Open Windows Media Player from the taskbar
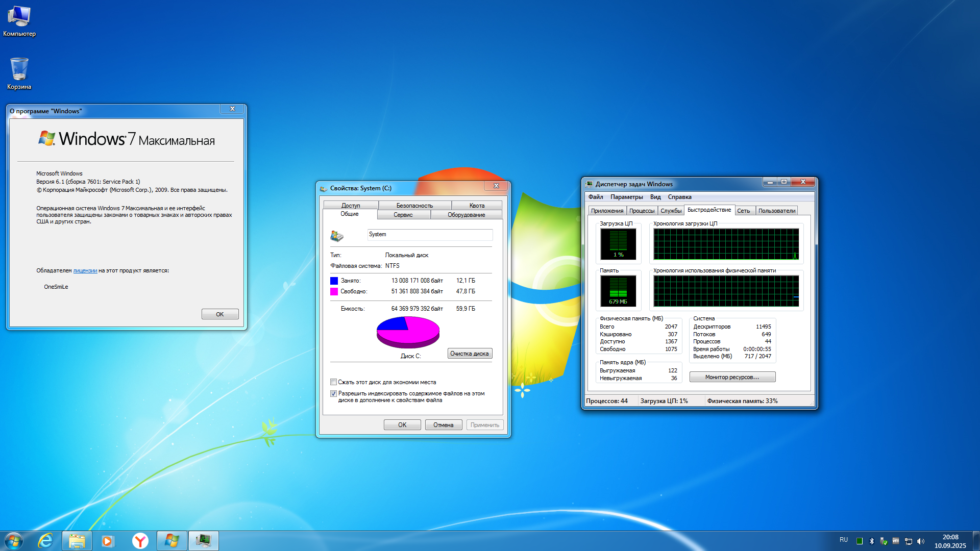 pyautogui.click(x=108, y=540)
